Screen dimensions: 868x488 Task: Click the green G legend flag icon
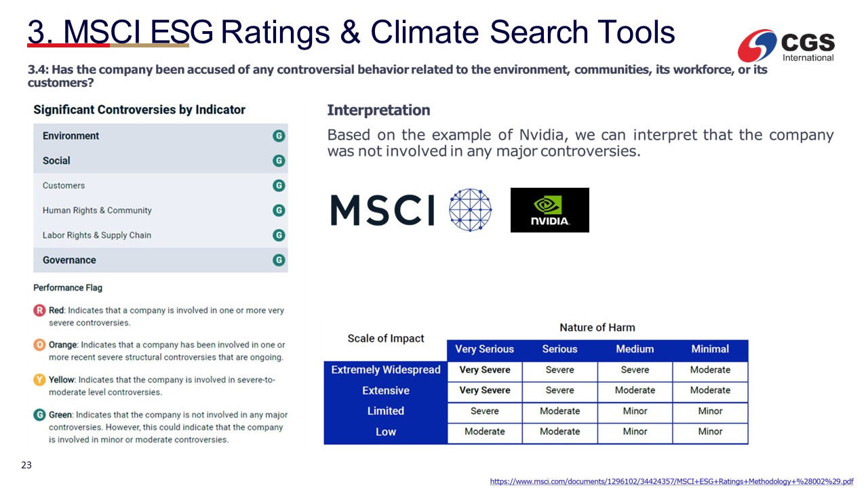(39, 415)
